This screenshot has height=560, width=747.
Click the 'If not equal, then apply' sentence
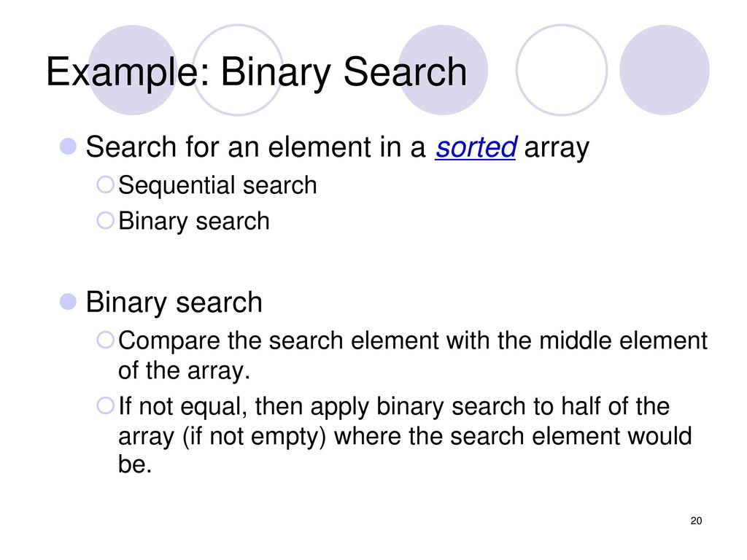point(405,435)
